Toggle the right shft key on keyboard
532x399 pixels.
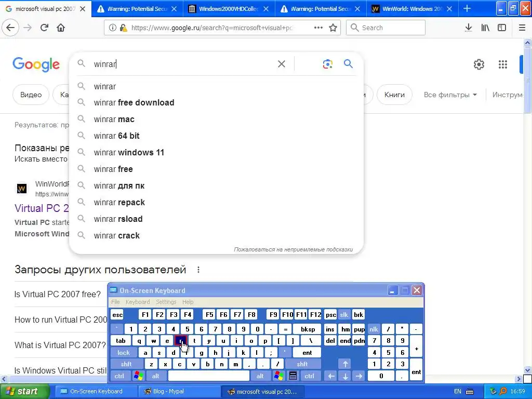coord(302,364)
